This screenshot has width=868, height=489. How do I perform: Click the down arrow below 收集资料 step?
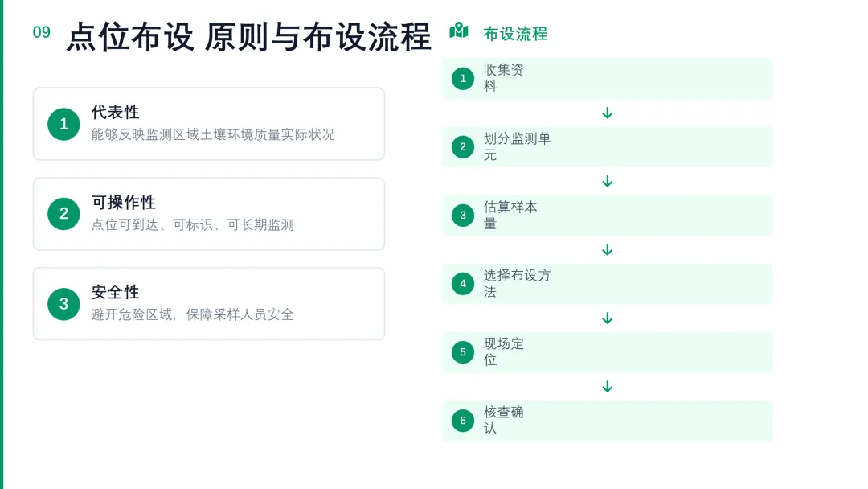point(608,113)
